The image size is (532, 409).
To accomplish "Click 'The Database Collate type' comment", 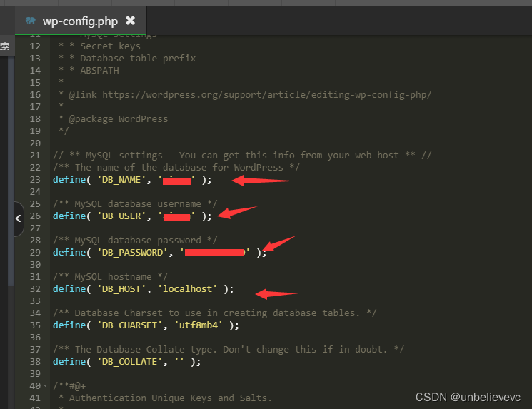I will (229, 349).
